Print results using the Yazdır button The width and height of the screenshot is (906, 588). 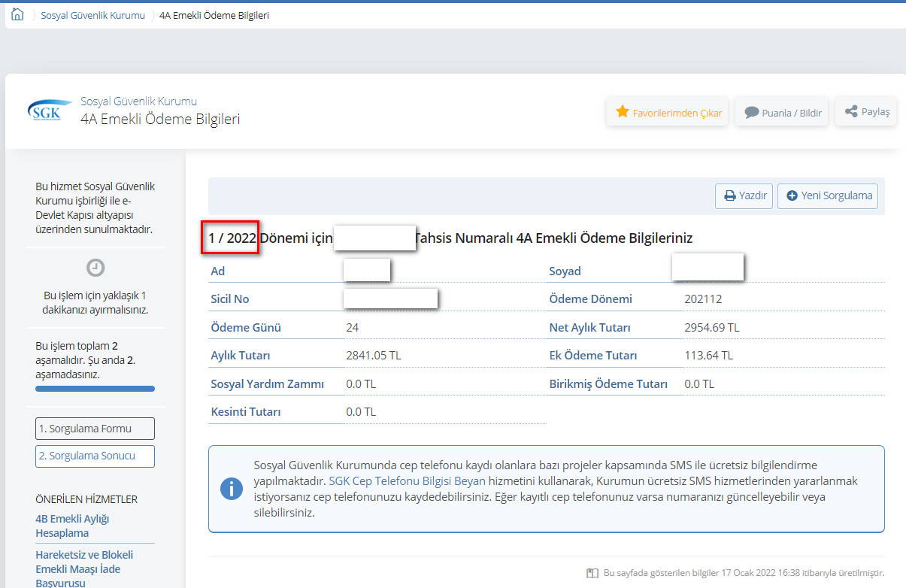click(x=744, y=196)
